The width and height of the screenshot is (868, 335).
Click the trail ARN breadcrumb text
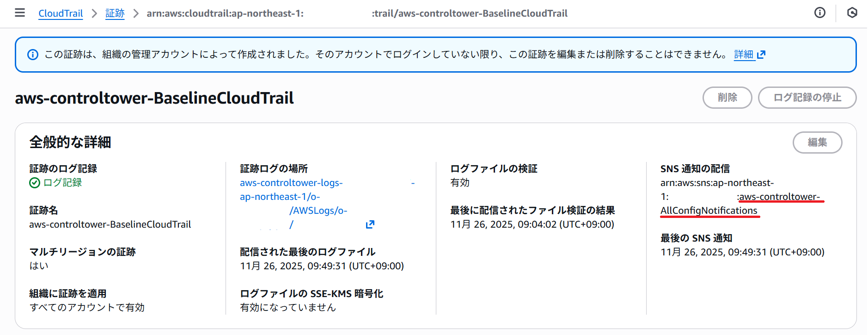click(357, 13)
